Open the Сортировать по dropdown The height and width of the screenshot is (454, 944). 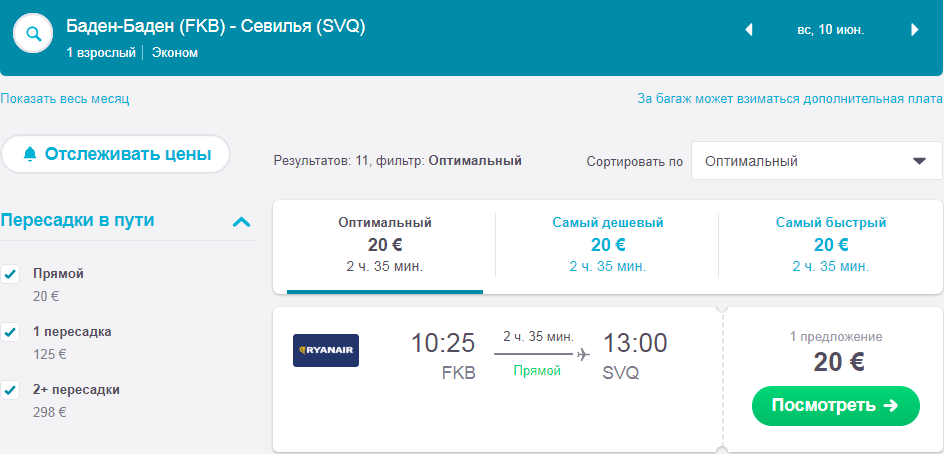(816, 161)
